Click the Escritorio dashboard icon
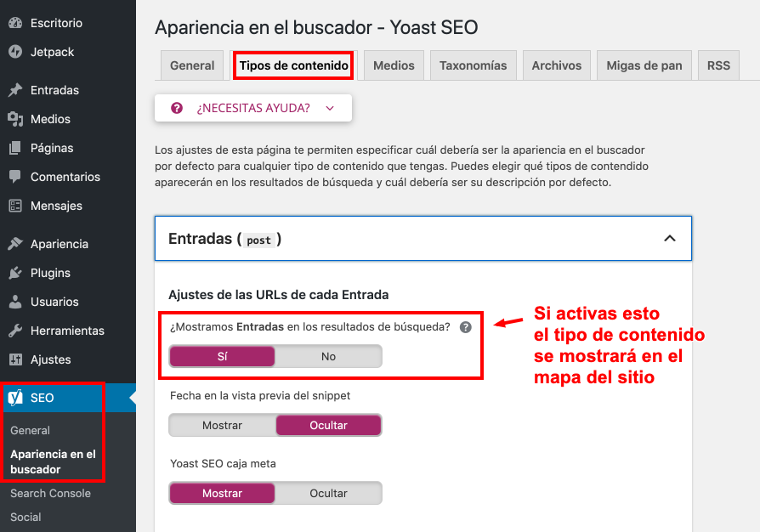The width and height of the screenshot is (760, 532). [15, 23]
